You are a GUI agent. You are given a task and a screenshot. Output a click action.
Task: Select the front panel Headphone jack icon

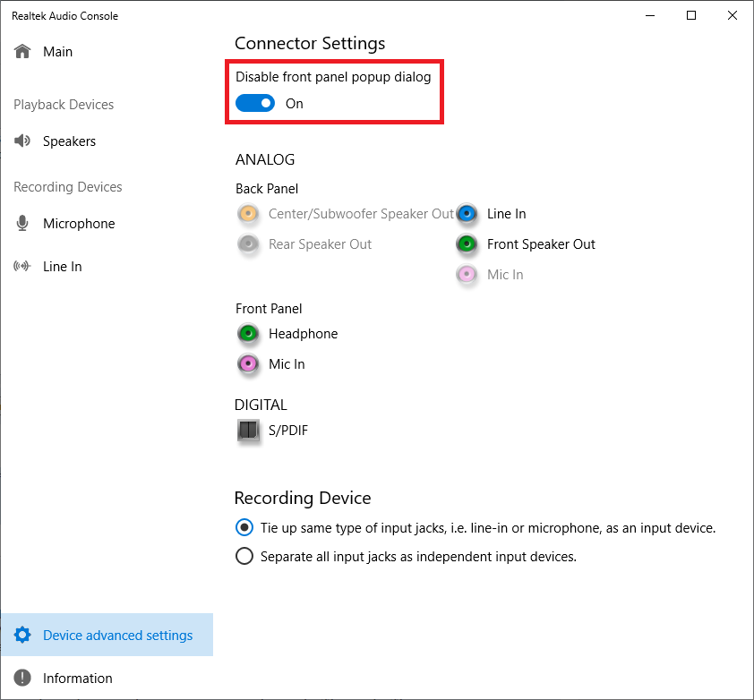click(x=248, y=334)
